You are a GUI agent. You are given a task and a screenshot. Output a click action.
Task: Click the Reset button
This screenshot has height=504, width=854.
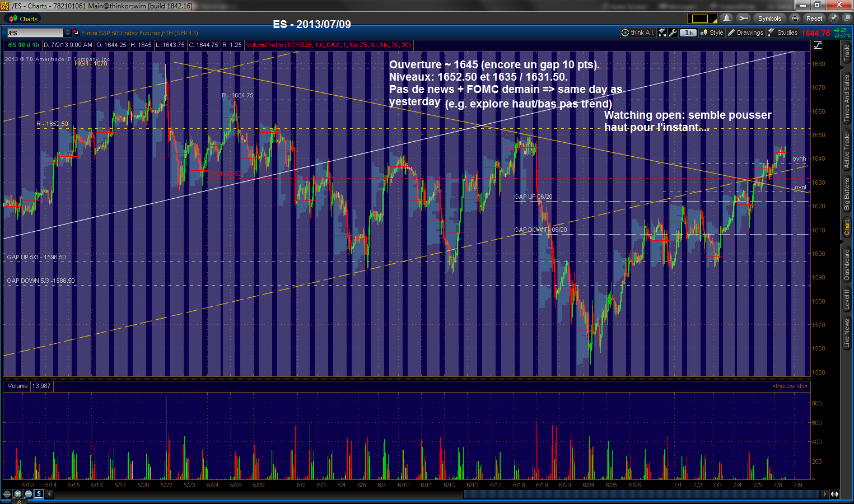pos(814,18)
